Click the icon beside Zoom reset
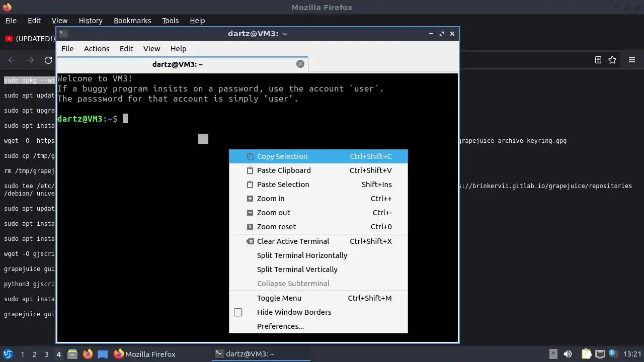644x362 pixels. click(250, 227)
